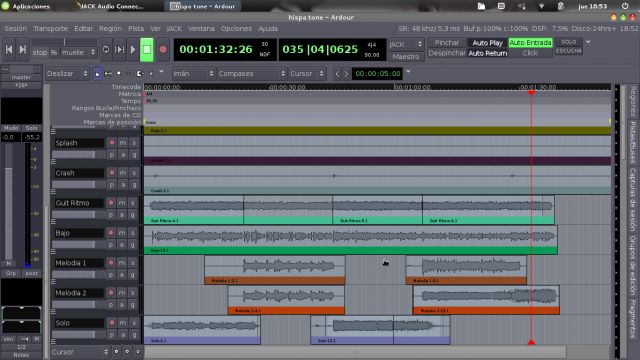
Task: Select Melodia 1 first audio region
Action: click(275, 270)
